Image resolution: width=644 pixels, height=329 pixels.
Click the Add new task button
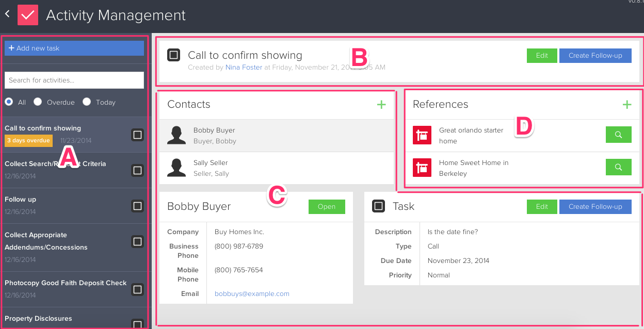(x=74, y=47)
